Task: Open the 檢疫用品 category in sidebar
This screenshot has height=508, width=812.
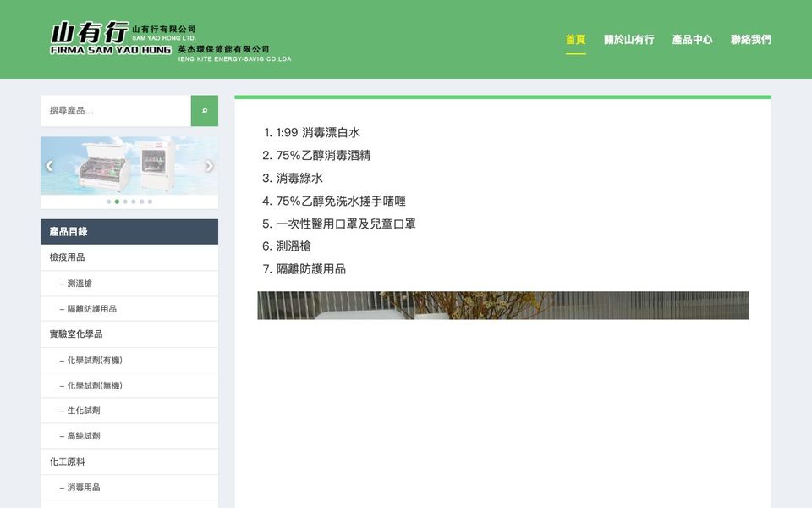Action: click(68, 257)
